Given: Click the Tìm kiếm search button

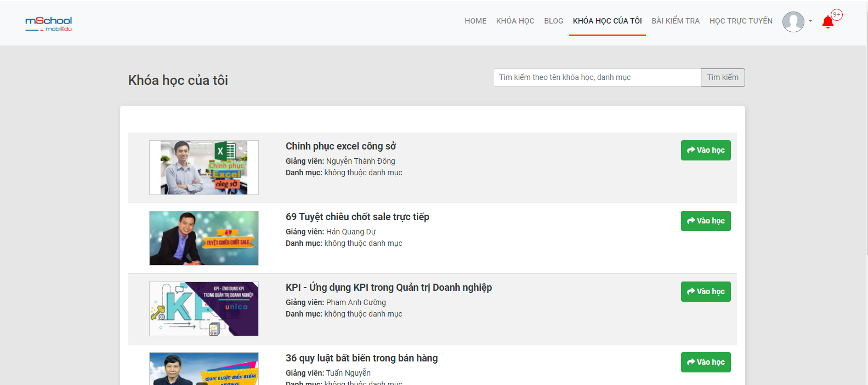Looking at the screenshot, I should [723, 77].
